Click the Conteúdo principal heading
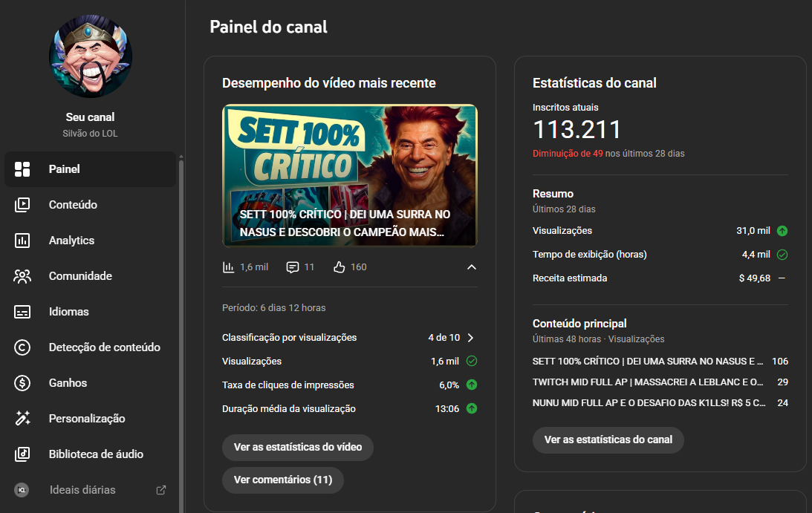 point(579,324)
